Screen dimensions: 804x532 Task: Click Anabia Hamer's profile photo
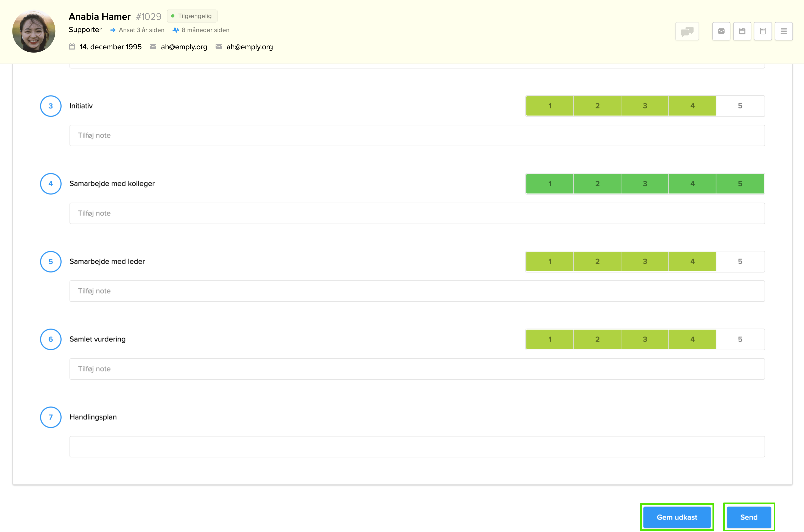pos(34,31)
